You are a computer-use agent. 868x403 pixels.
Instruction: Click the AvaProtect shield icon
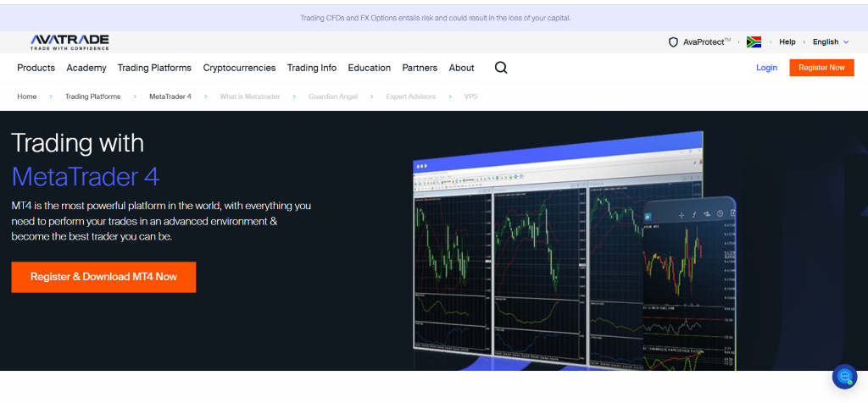point(673,42)
